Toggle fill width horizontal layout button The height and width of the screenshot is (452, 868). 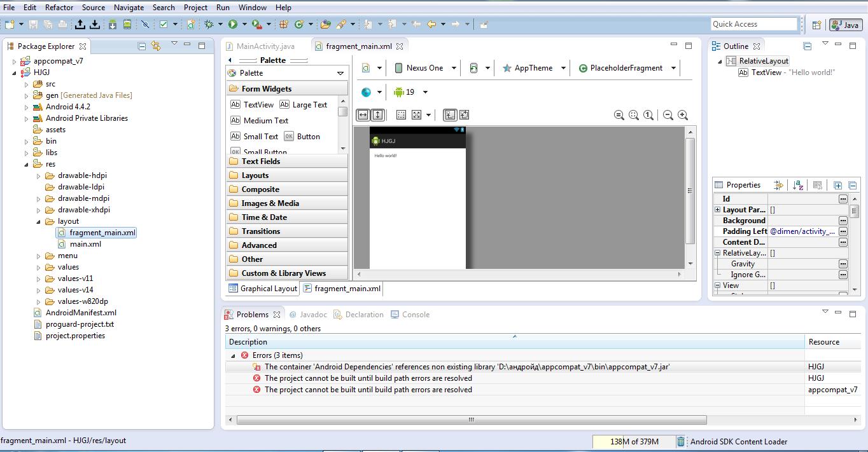(363, 115)
